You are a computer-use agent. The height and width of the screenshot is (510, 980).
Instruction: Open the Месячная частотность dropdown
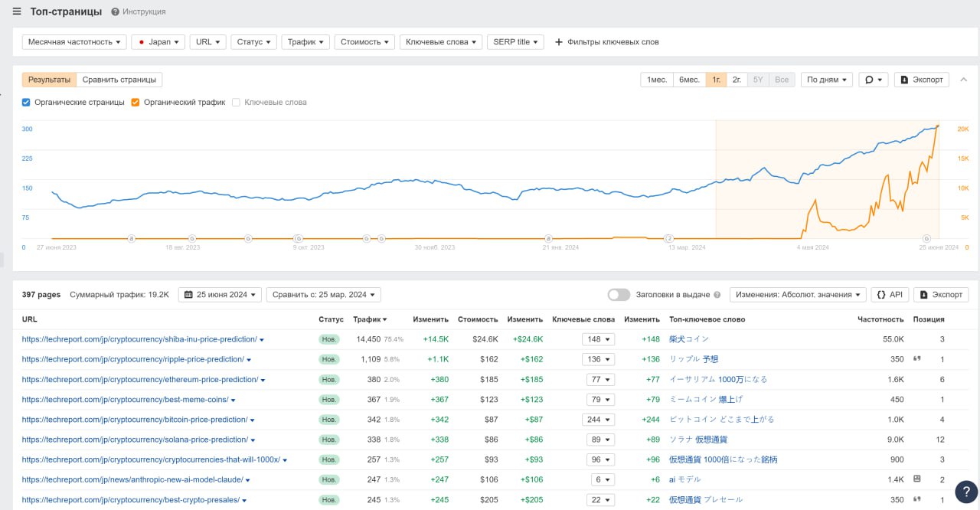pyautogui.click(x=74, y=42)
